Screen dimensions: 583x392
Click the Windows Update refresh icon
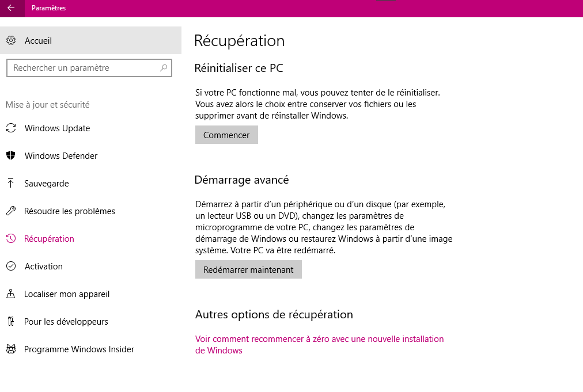(x=11, y=128)
